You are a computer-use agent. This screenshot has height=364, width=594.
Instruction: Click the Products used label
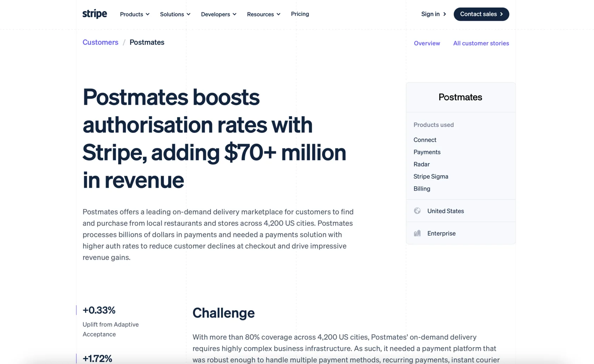pyautogui.click(x=434, y=125)
